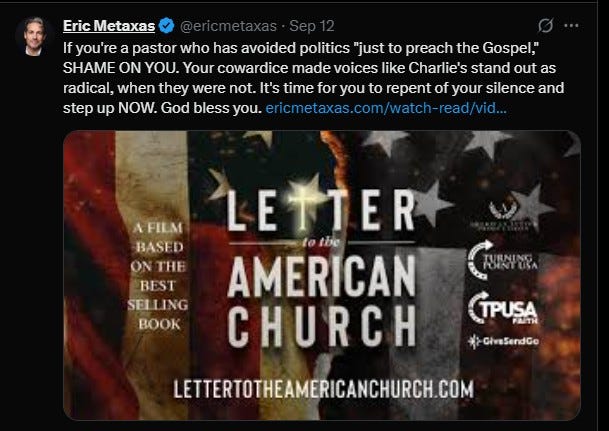Click the 'God bless you.' text in the post
609x431 pixels.
(212, 108)
